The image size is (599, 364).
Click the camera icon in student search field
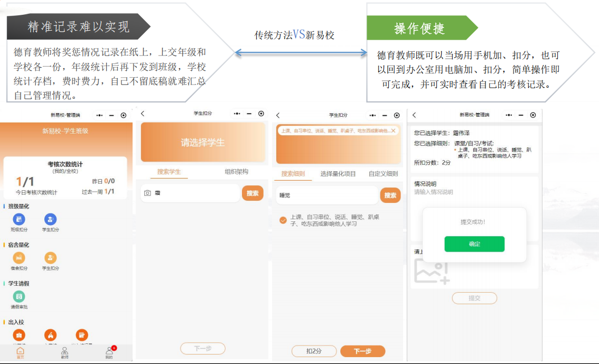pyautogui.click(x=147, y=193)
